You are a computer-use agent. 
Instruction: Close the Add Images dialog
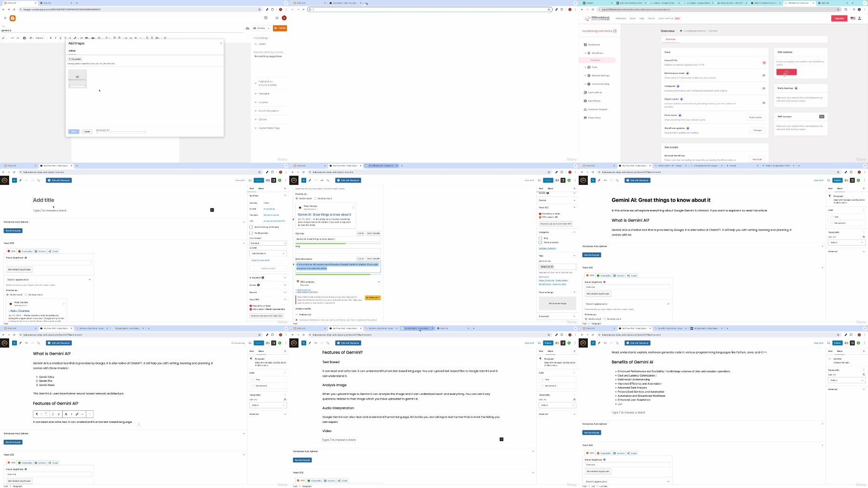point(221,43)
